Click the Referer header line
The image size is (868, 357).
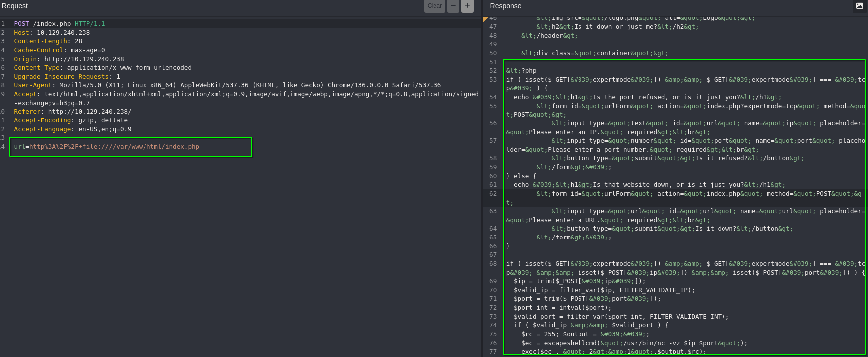[x=72, y=112]
